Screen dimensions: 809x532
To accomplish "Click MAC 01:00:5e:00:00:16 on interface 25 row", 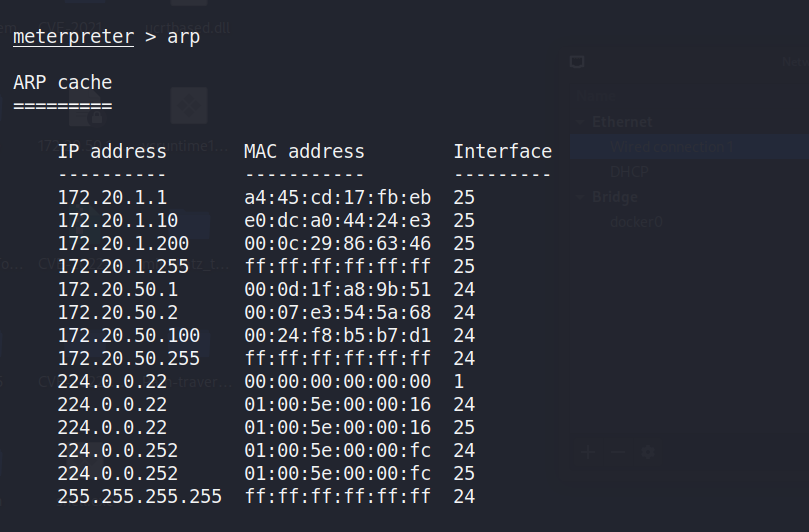I will point(337,428).
